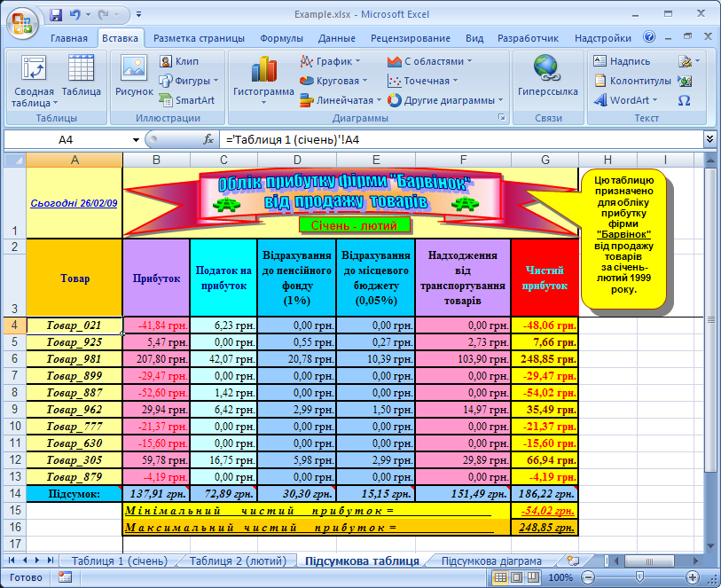Expand the formula bar
The height and width of the screenshot is (588, 721).
709,139
